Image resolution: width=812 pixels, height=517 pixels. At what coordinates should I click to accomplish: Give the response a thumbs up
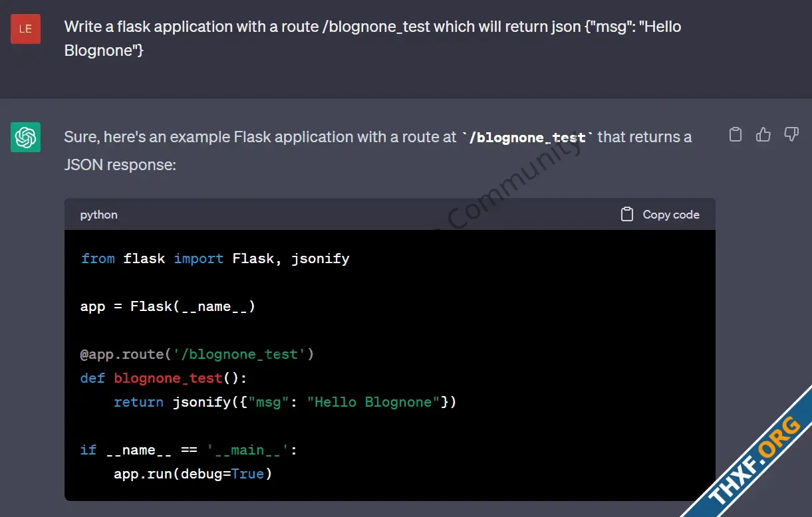763,135
